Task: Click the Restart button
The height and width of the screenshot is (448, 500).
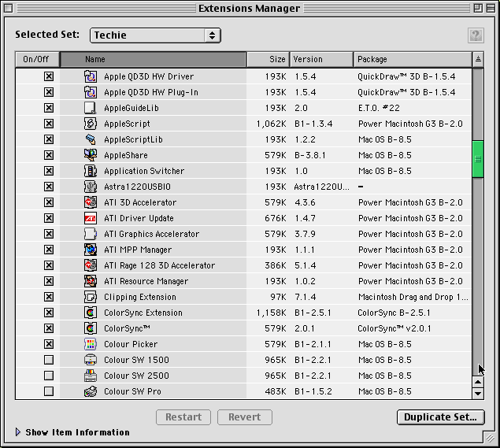Action: pos(183,417)
